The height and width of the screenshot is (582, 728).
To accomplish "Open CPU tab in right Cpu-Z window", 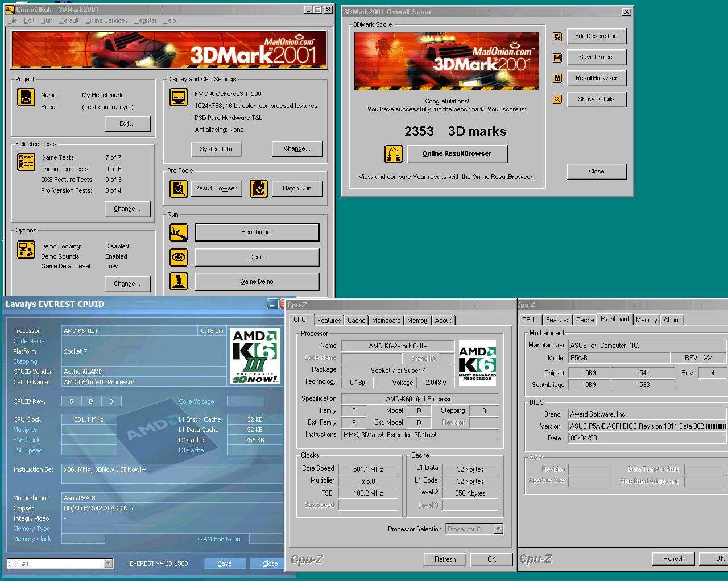I will [528, 320].
